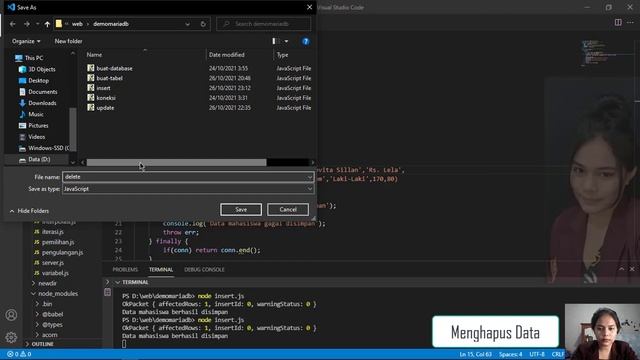Open help in Save As dialog
This screenshot has height=360, width=640.
click(305, 41)
